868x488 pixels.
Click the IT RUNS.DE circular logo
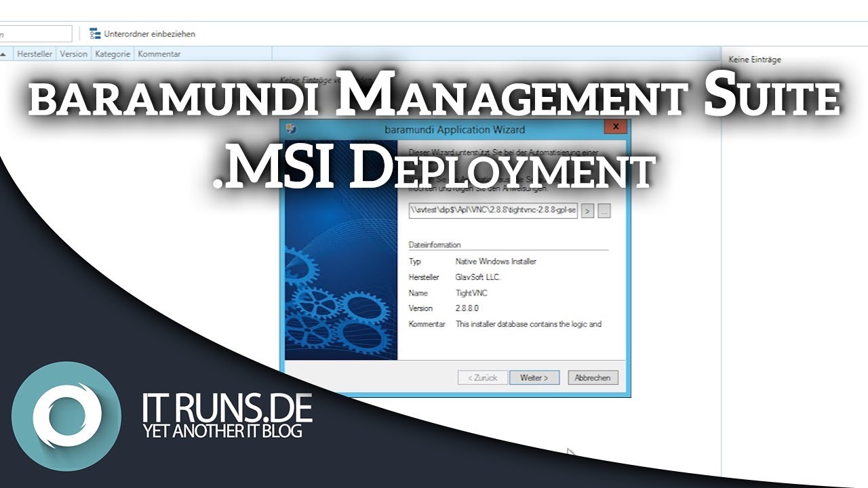tap(66, 417)
